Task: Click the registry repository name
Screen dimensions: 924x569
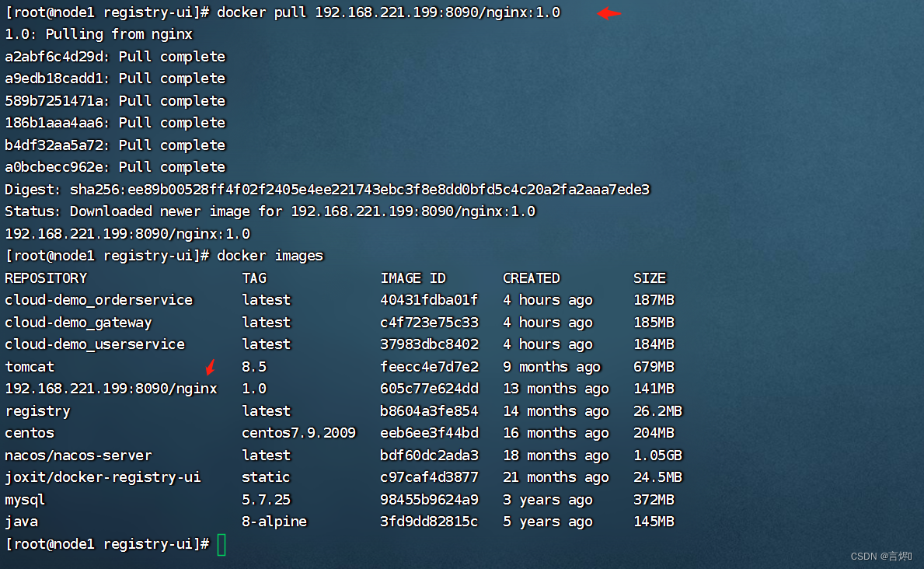Action: (x=38, y=410)
